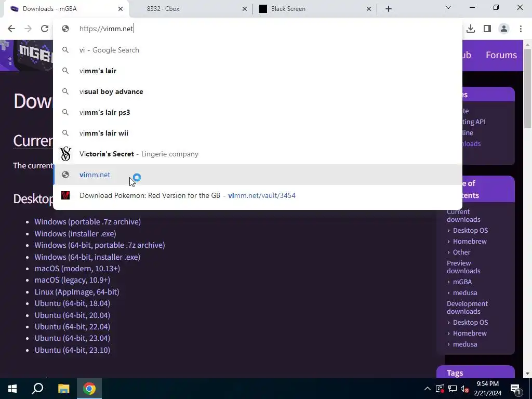Click Chrome icon in taskbar
Image resolution: width=532 pixels, height=399 pixels.
pyautogui.click(x=89, y=389)
